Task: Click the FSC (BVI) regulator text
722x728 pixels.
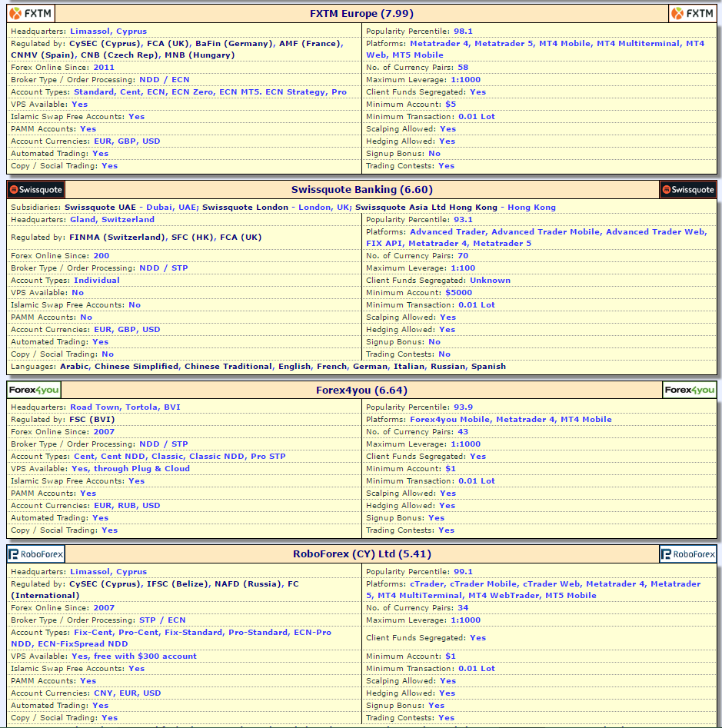Action: click(x=91, y=420)
